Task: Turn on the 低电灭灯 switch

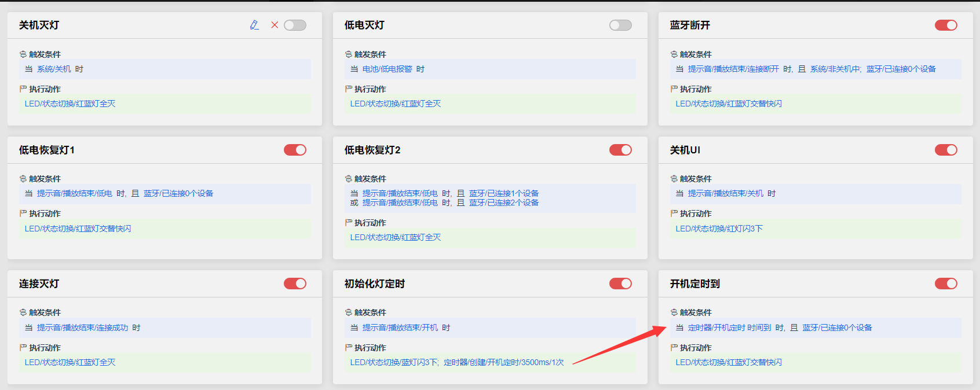Action: point(620,25)
